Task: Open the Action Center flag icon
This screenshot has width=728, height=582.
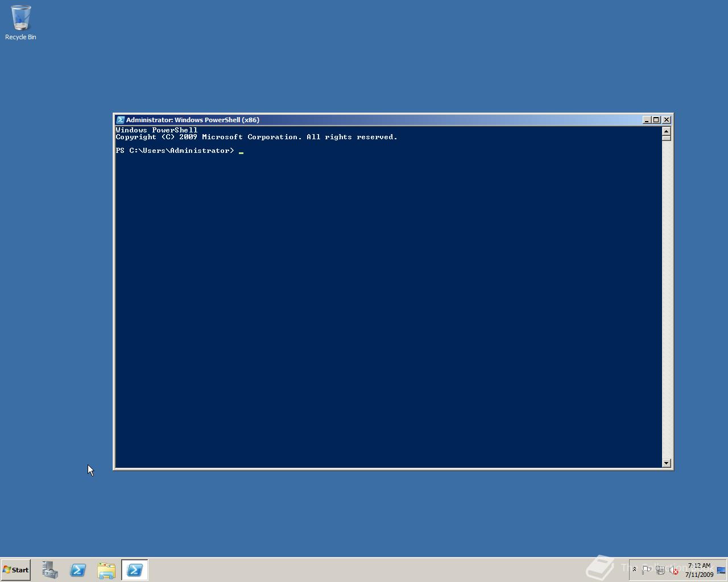Action: pos(646,570)
